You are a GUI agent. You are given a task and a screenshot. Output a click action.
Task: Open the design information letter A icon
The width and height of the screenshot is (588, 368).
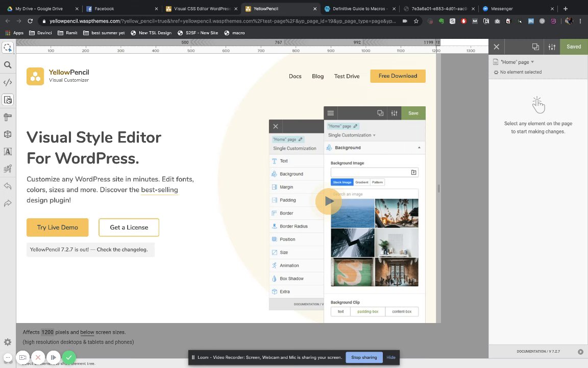(8, 151)
